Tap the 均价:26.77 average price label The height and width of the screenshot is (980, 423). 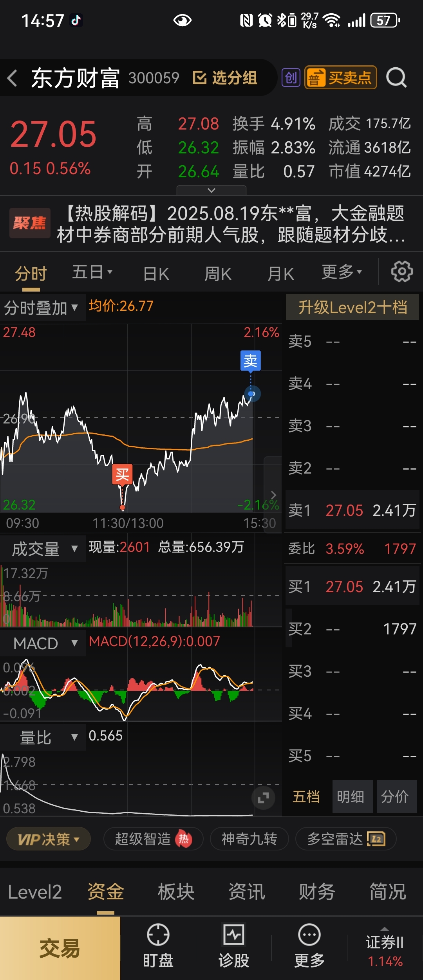(x=121, y=306)
